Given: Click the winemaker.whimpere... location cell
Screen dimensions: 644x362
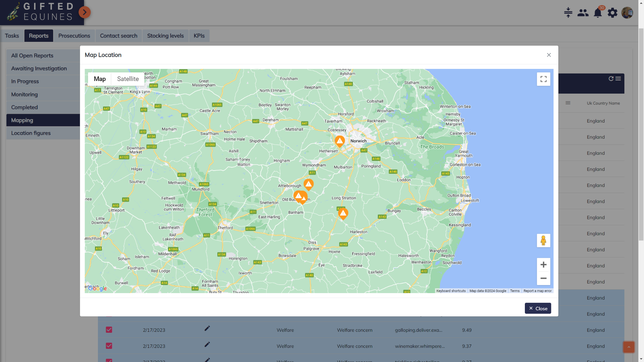Looking at the screenshot, I should 420,346.
